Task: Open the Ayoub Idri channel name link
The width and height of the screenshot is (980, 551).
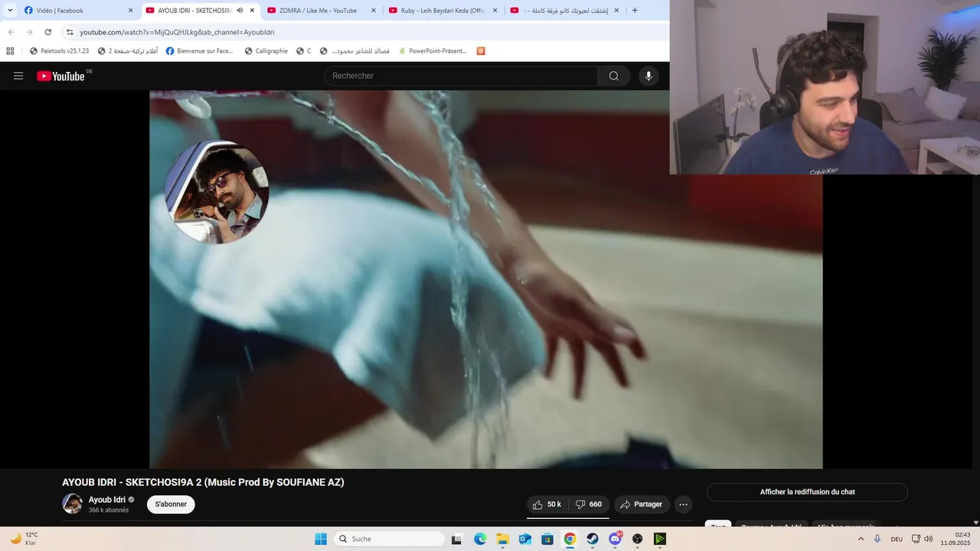Action: click(107, 500)
